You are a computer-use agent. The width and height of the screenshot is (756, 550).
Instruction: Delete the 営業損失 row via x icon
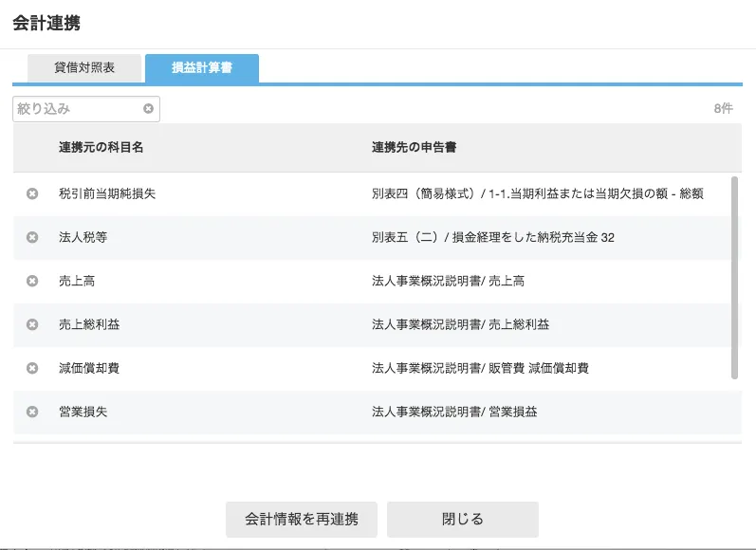[31, 412]
